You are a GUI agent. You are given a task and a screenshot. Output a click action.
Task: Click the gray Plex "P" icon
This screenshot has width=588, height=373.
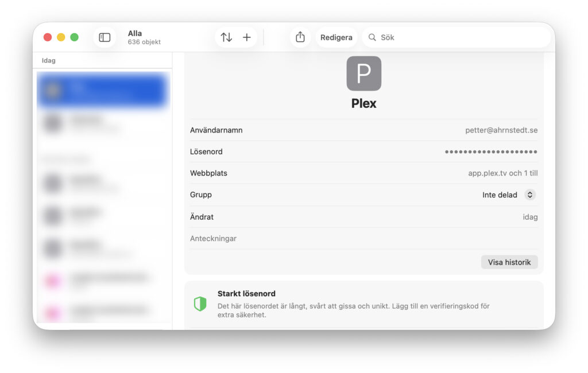coord(363,73)
